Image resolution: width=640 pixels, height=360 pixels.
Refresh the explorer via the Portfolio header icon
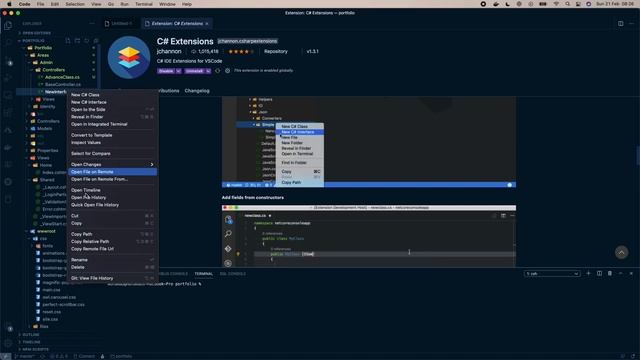click(87, 41)
